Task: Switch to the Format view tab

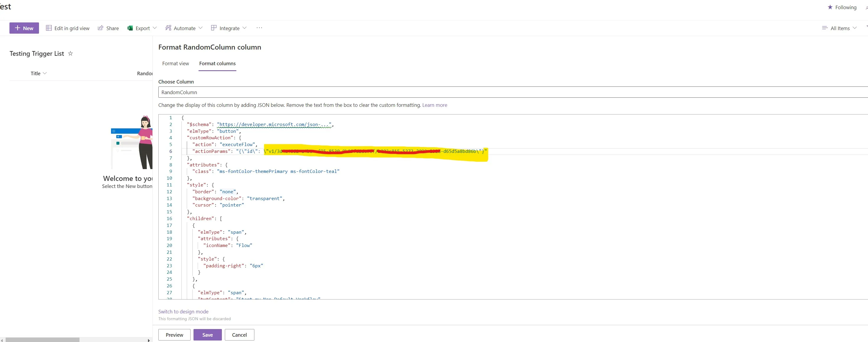Action: 175,63
